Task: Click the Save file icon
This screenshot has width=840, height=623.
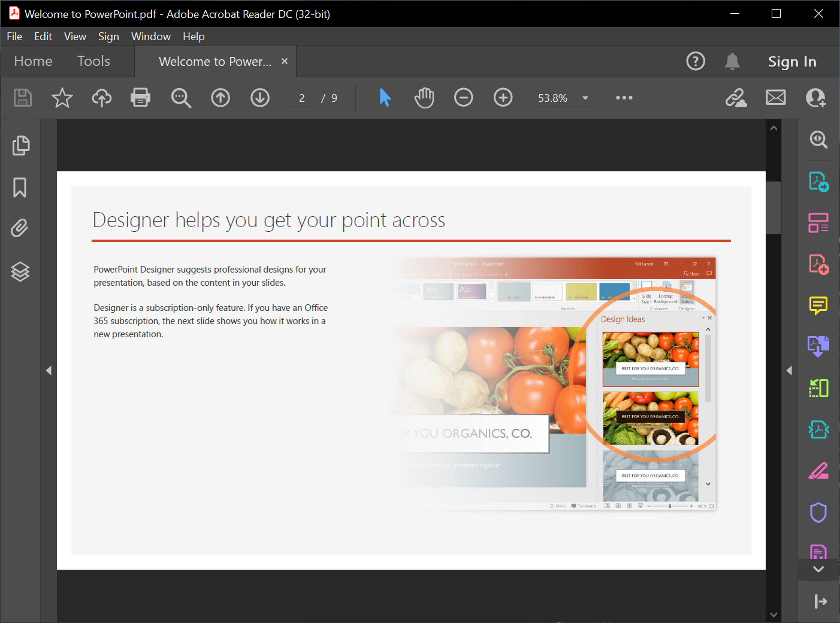Action: (23, 98)
